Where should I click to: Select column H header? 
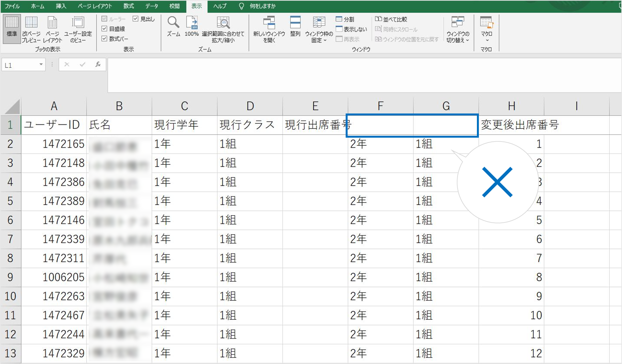point(511,106)
